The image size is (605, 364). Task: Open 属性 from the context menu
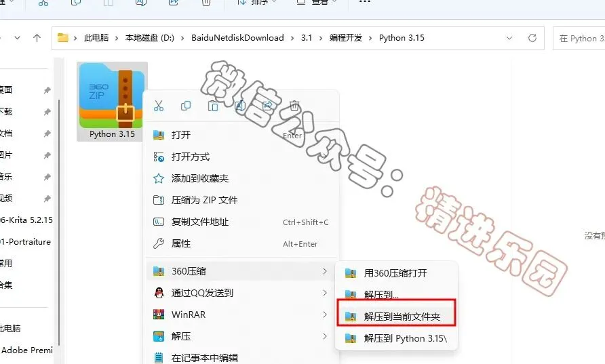(241, 243)
